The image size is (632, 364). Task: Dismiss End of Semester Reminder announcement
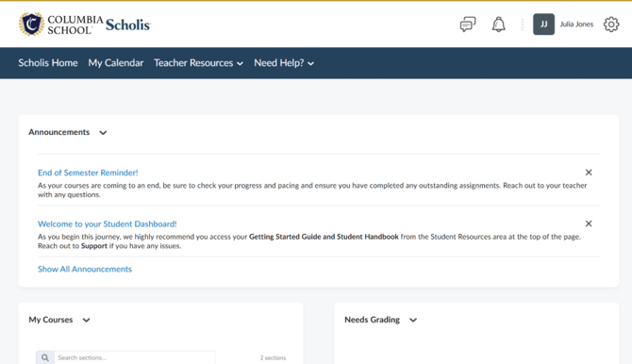click(589, 173)
